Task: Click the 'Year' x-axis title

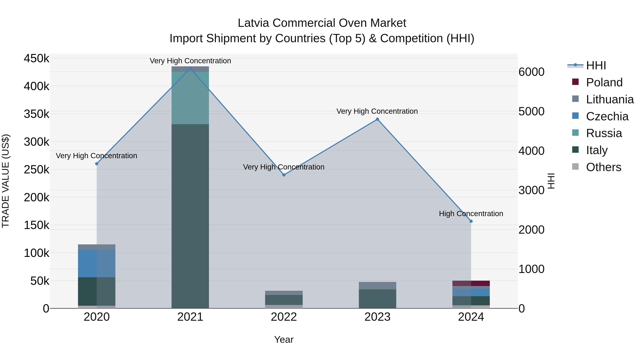Action: pos(284,339)
